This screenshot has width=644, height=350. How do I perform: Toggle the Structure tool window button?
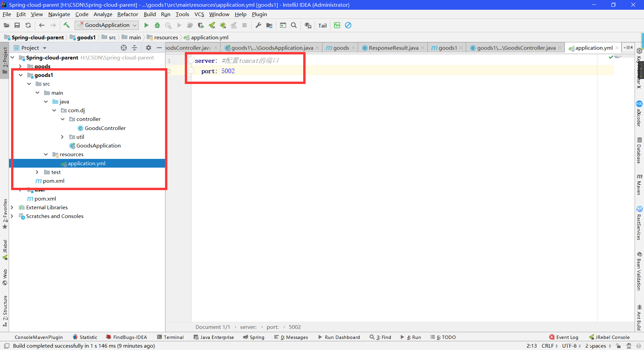point(5,311)
